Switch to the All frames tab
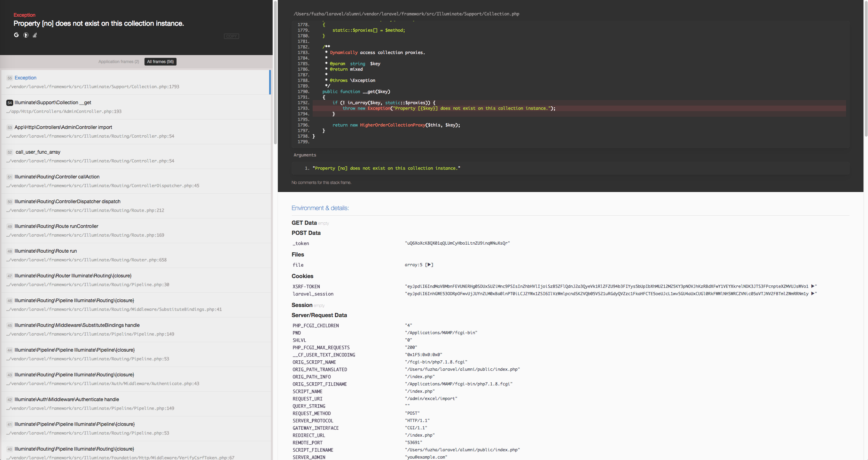The image size is (868, 460). point(160,61)
